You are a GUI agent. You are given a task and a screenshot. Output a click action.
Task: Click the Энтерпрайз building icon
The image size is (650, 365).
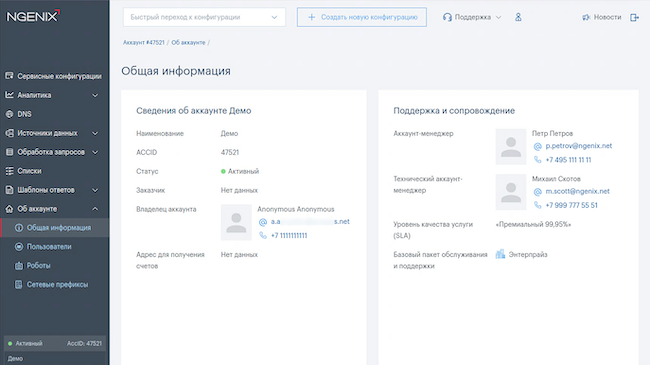click(500, 254)
